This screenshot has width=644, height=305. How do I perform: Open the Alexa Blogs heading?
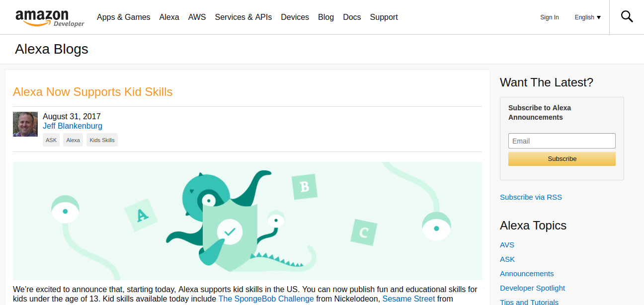(52, 49)
